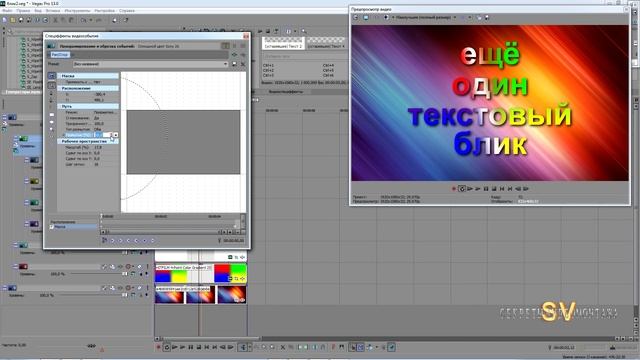Minimize the red-thumbnail track with its header button
The image size is (640, 360).
[x=16, y=267]
